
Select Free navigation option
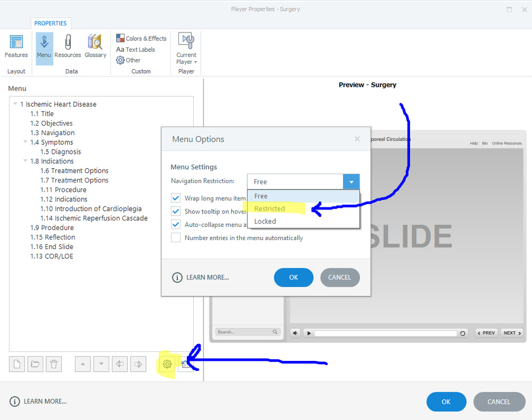coord(304,196)
